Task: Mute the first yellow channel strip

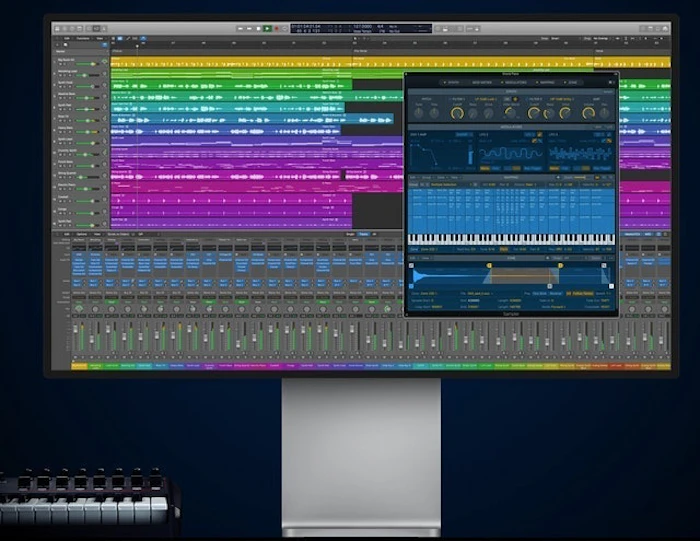Action: [x=75, y=357]
